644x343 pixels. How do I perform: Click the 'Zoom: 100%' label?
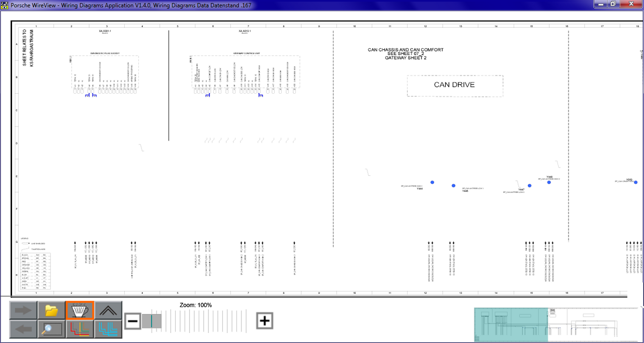pyautogui.click(x=196, y=305)
